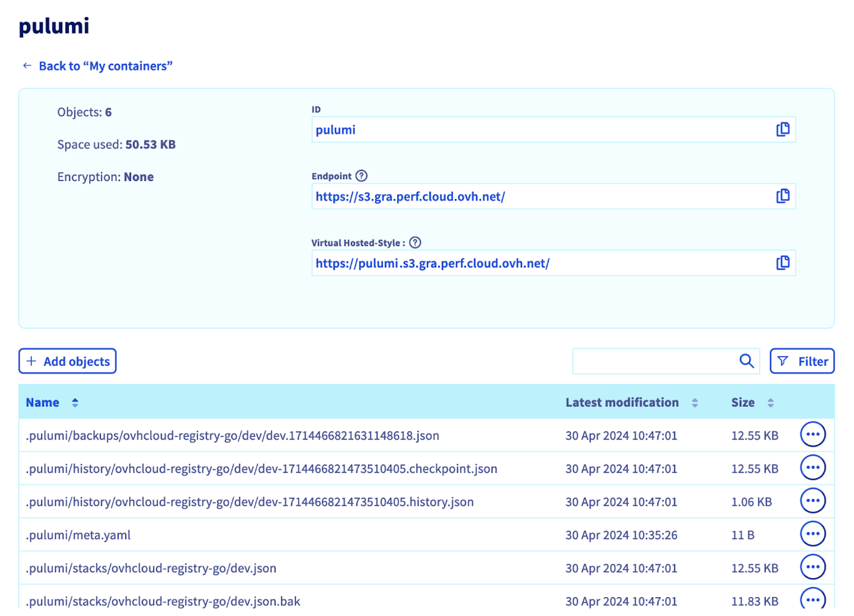Toggle sort on Latest modification column

point(694,402)
